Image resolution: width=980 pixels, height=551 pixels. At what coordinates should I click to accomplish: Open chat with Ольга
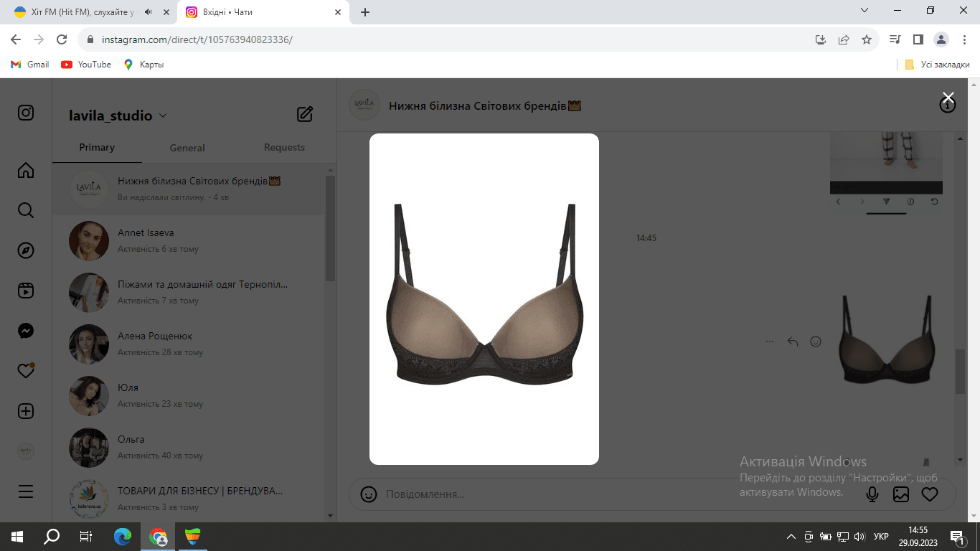[x=189, y=448]
